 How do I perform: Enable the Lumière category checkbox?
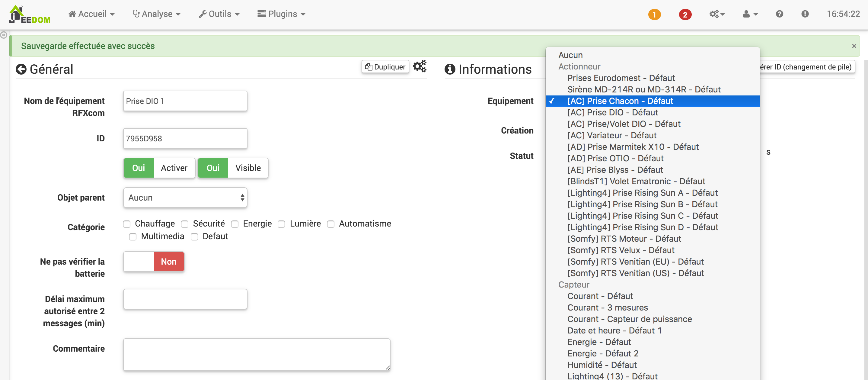tap(281, 224)
